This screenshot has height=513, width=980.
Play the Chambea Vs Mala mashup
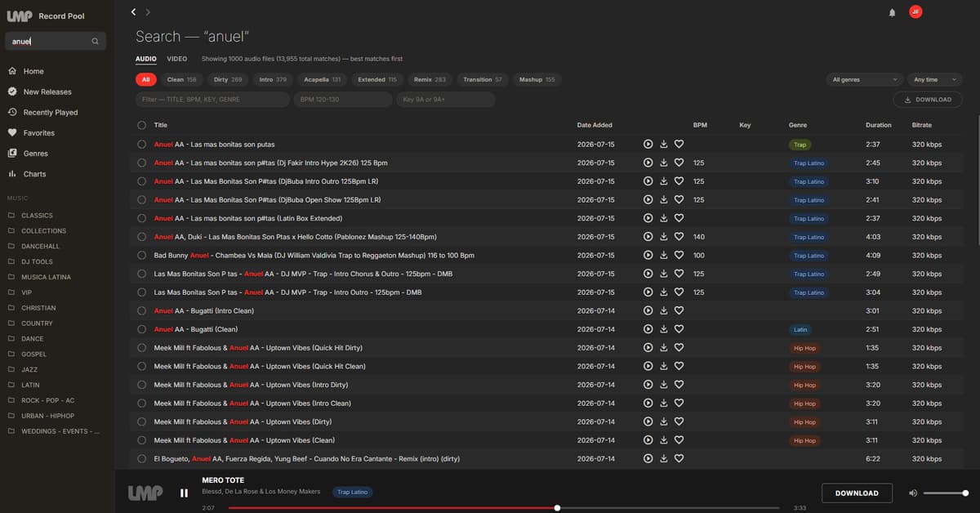point(648,256)
